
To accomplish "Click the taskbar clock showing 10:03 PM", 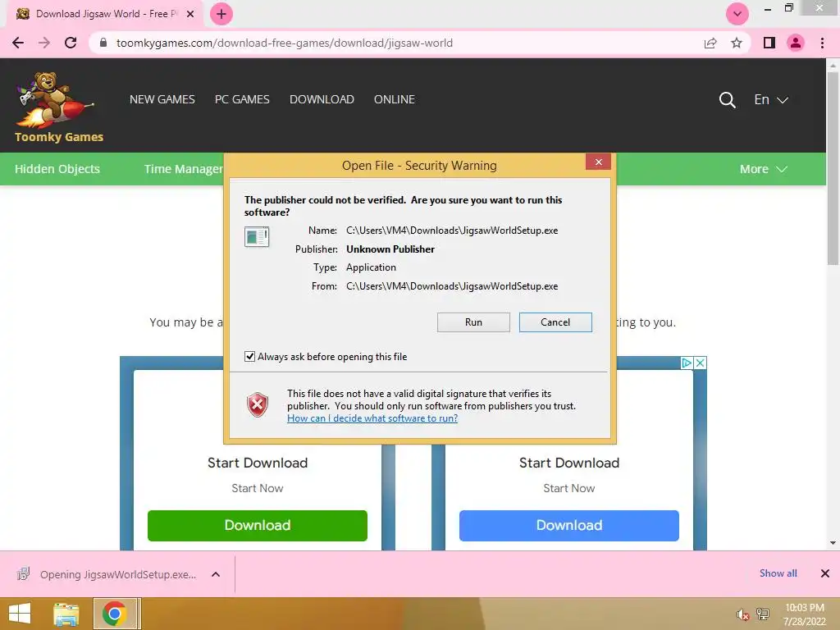I will click(804, 614).
